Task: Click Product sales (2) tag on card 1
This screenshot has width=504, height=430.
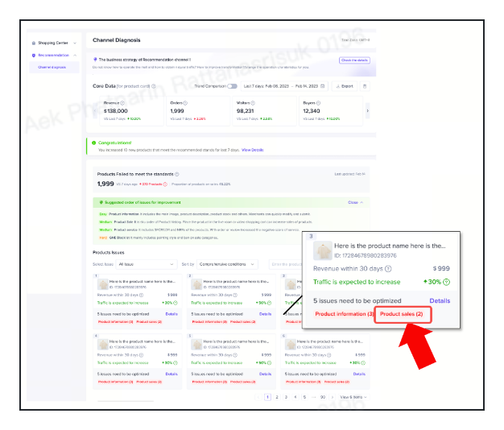Action: tap(149, 322)
